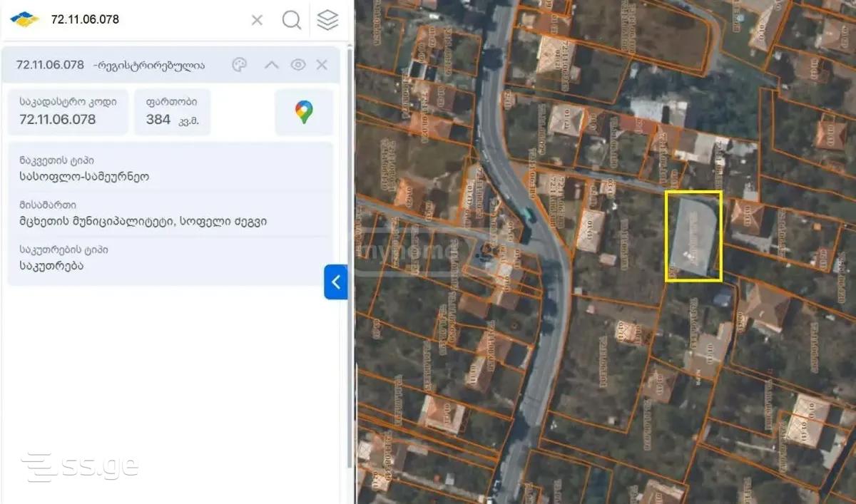Close the 72.11.06.078 result panel
856x504 pixels.
coord(322,65)
